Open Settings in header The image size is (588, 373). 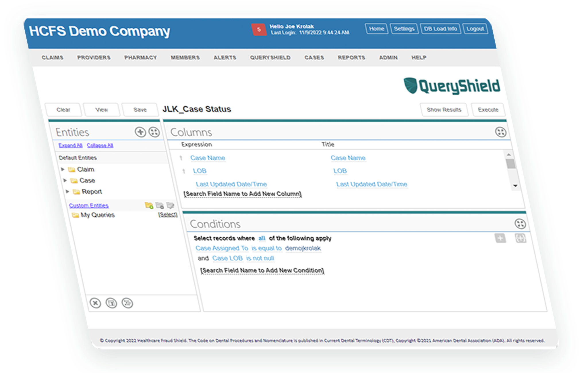pyautogui.click(x=404, y=29)
